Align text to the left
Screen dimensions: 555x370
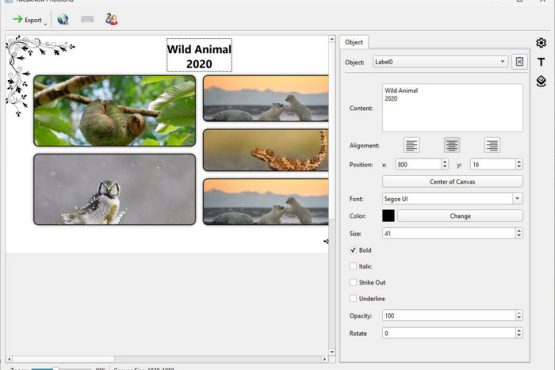point(411,145)
